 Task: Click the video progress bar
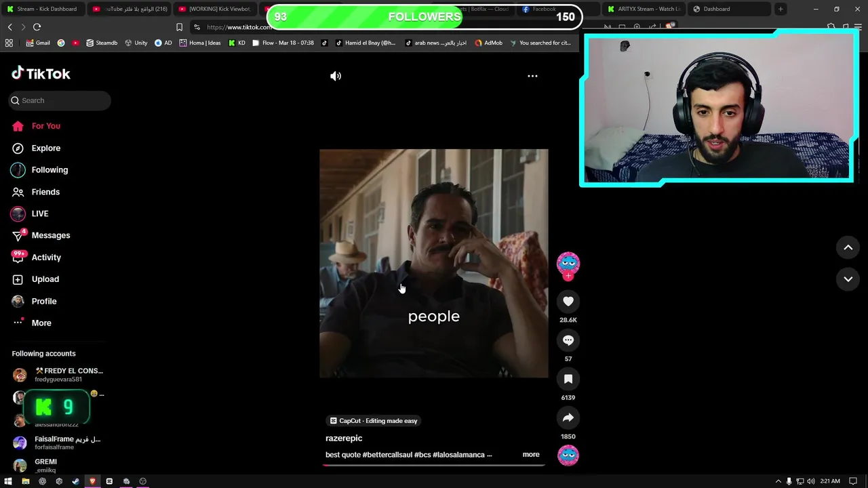click(434, 465)
